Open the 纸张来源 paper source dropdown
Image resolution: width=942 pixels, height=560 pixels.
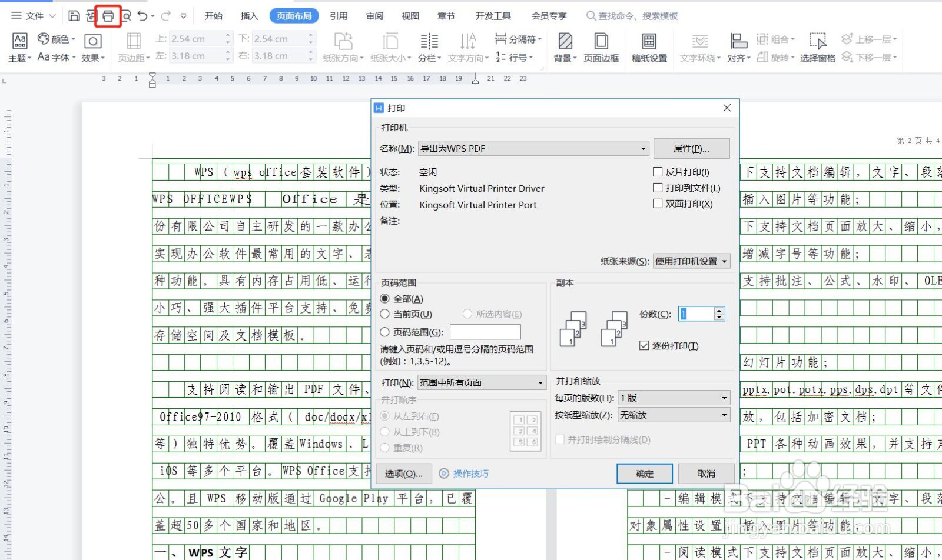coord(725,261)
